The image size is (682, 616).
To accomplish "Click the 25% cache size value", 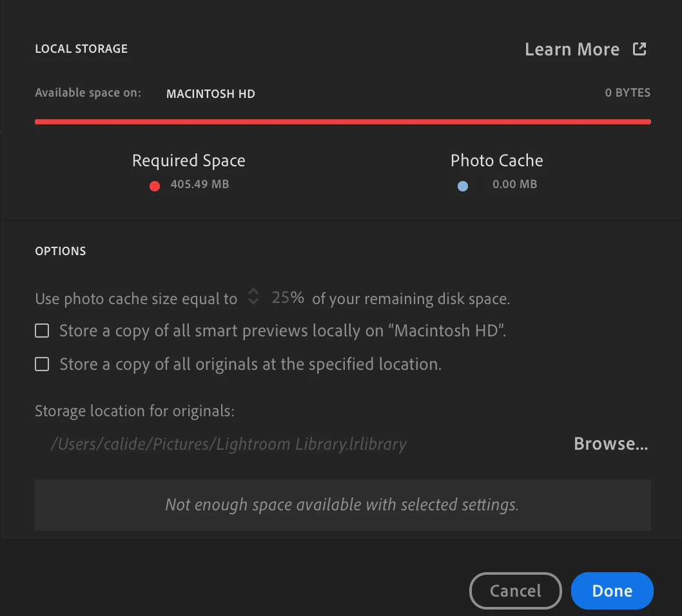I will 287,298.
